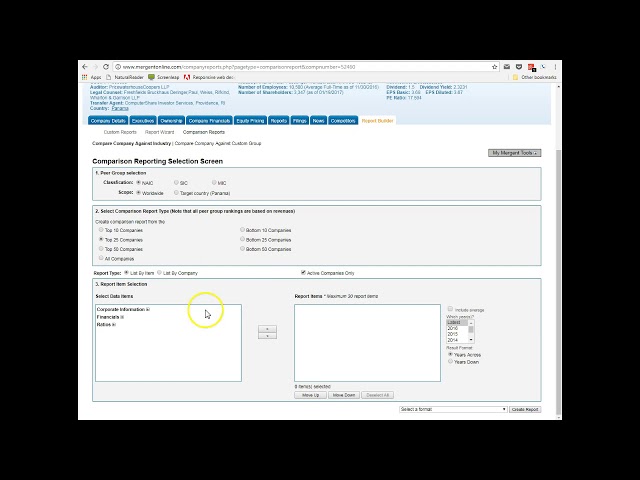Screen dimensions: 640x480
Task: Select Target country (Panama) scope
Action: (x=176, y=193)
